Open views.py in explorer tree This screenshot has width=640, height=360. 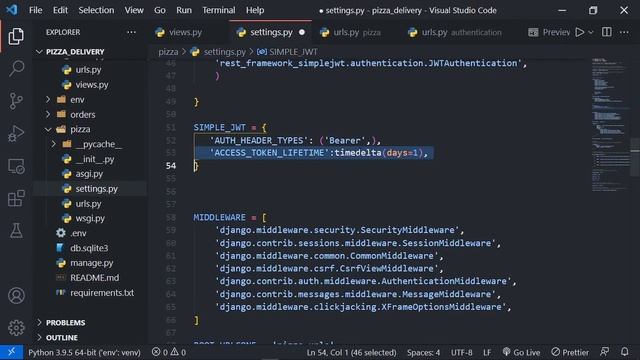tap(92, 85)
